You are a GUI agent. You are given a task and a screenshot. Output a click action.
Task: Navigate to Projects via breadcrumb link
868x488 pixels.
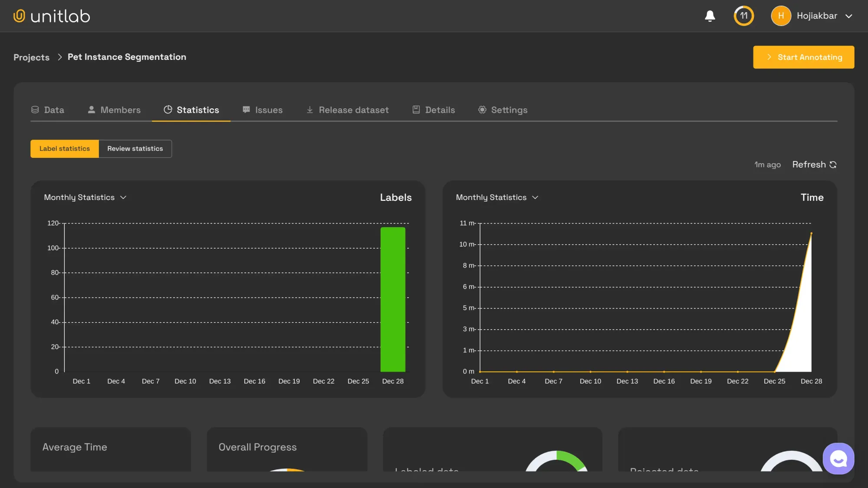[31, 57]
